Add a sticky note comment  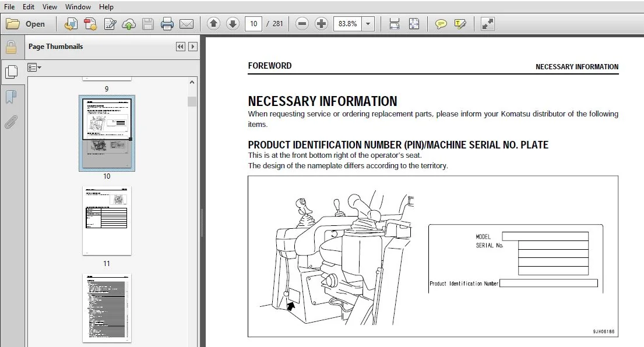[441, 24]
